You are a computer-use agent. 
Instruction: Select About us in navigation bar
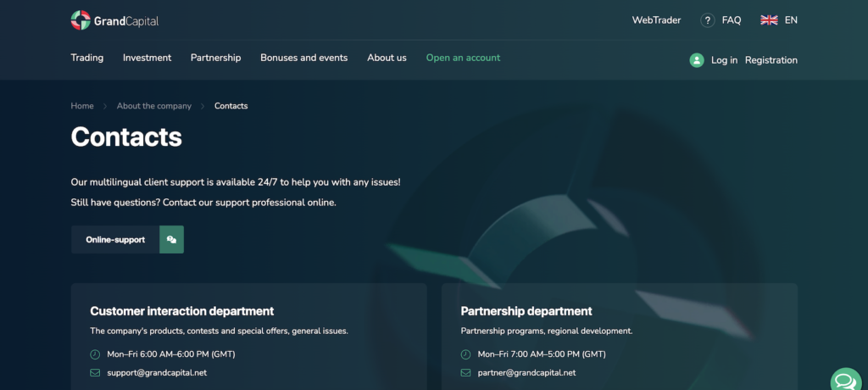click(x=387, y=58)
